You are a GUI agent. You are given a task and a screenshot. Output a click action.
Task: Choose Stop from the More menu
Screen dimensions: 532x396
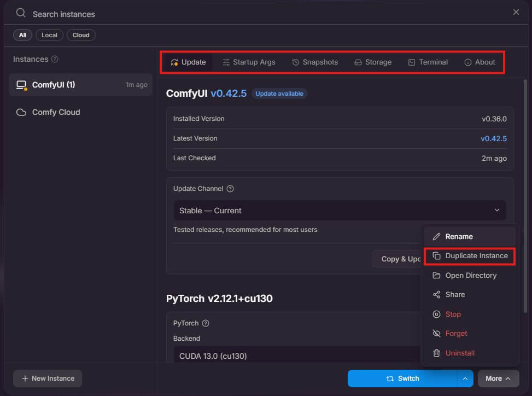(x=470, y=314)
